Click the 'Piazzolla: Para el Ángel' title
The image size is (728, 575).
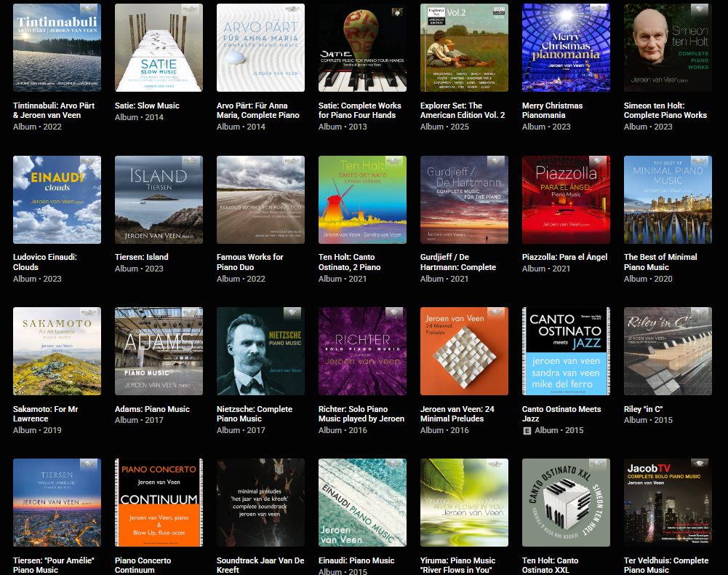[564, 257]
